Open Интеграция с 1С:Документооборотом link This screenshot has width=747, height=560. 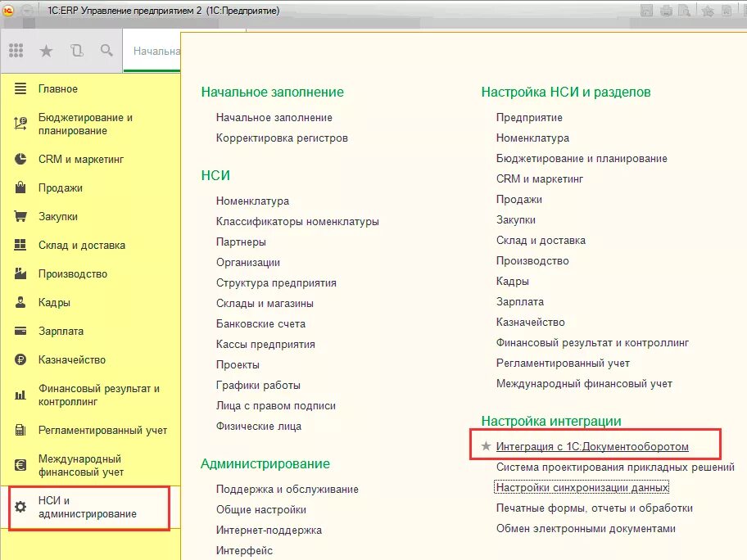tap(592, 446)
